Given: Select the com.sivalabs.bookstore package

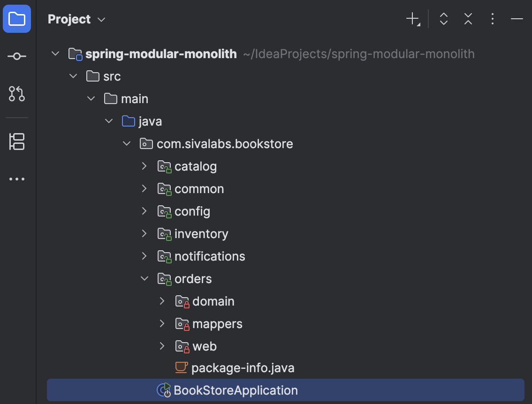Looking at the screenshot, I should coord(225,143).
